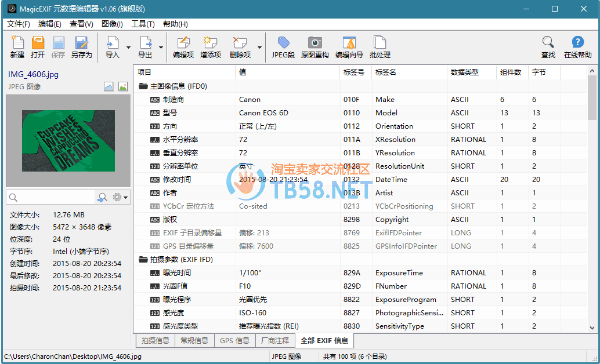Switch to the GPS 信息 tab
Image resolution: width=600 pixels, height=364 pixels.
click(234, 341)
